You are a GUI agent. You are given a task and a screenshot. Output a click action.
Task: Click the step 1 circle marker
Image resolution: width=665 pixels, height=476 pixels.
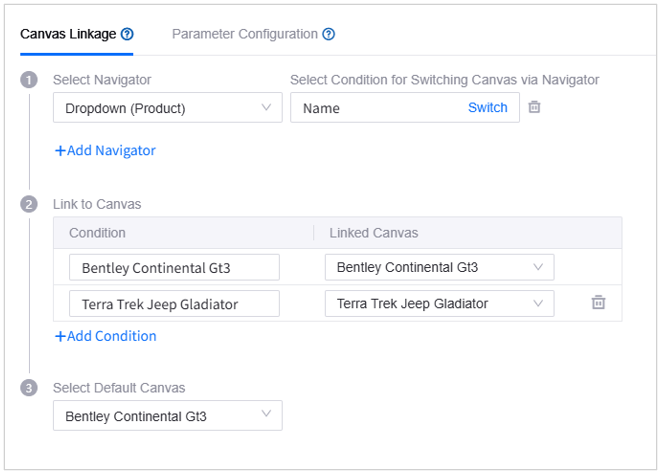tap(29, 80)
